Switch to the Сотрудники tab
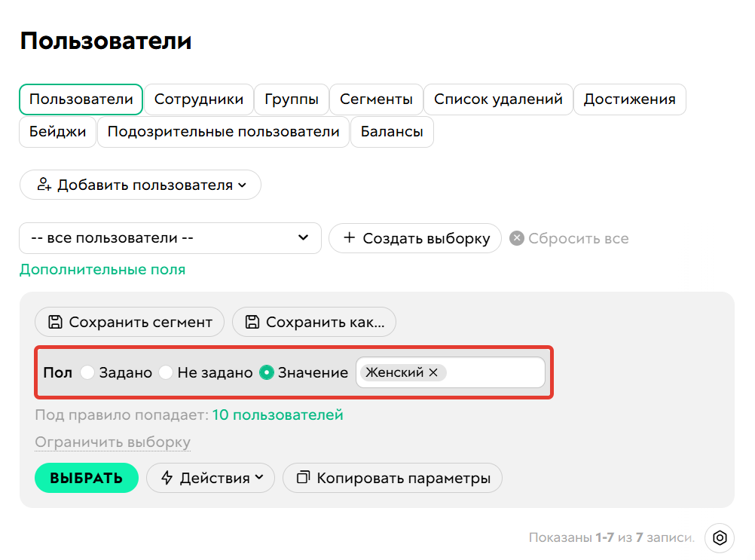Viewport: 755px width, 560px height. pos(197,99)
